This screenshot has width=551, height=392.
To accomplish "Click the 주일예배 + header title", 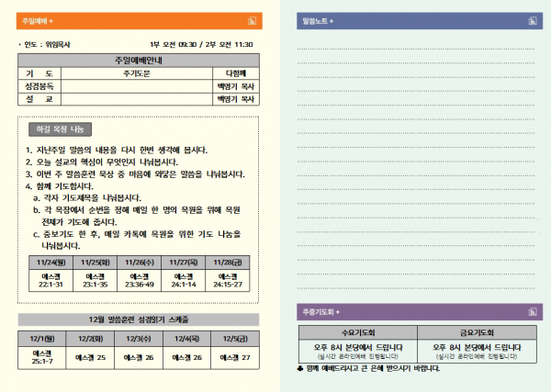I will pyautogui.click(x=39, y=19).
